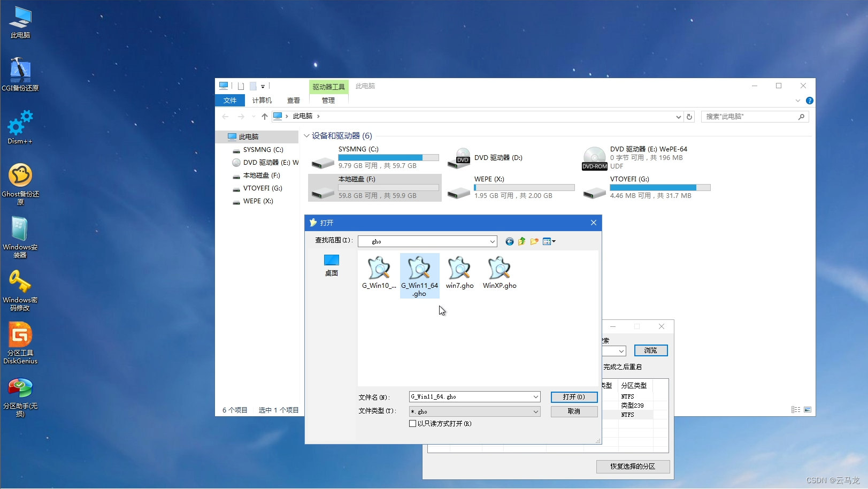Viewport: 868px width, 489px height.
Task: Enable the 以只读方式打开 checkbox
Action: pyautogui.click(x=413, y=423)
